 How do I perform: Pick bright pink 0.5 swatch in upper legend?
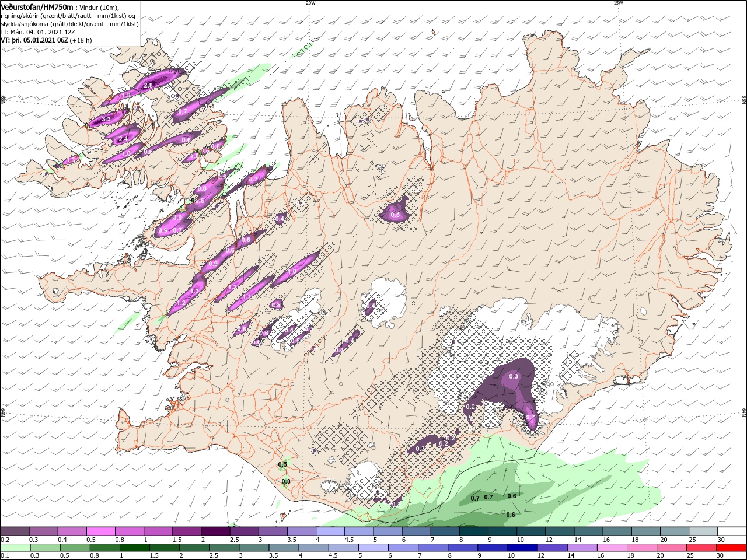(x=100, y=531)
